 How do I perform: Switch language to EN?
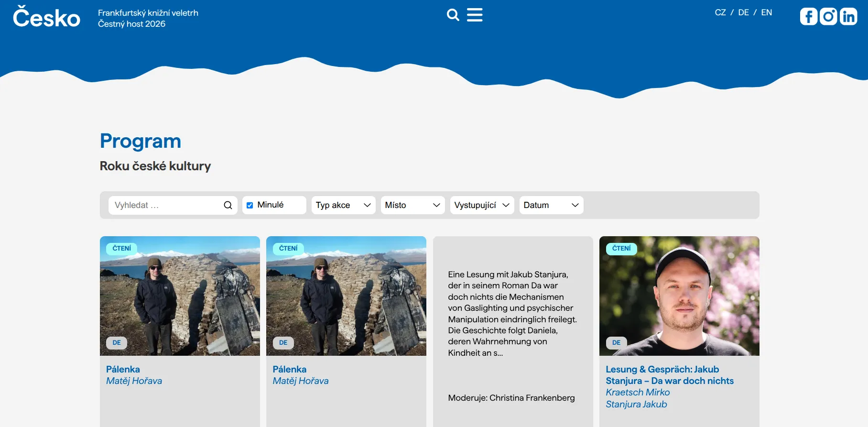point(766,12)
